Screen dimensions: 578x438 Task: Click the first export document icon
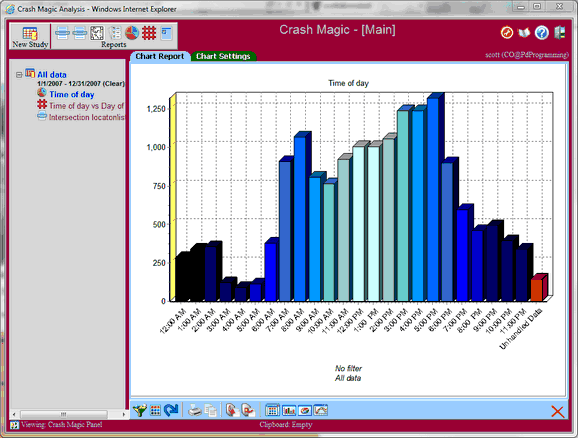tap(232, 410)
